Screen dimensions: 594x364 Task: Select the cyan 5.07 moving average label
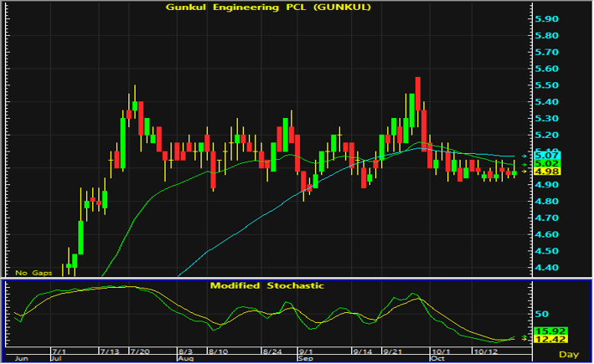pyautogui.click(x=547, y=156)
